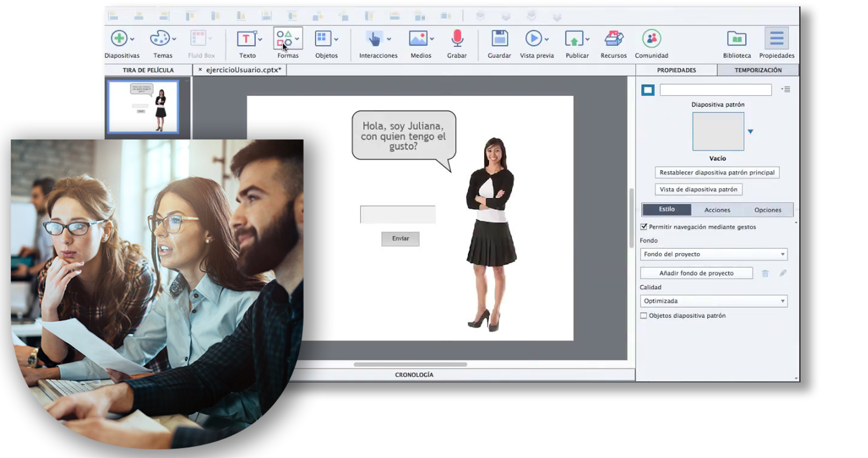Expand the CRONOLOGÍA timeline panel

point(414,375)
